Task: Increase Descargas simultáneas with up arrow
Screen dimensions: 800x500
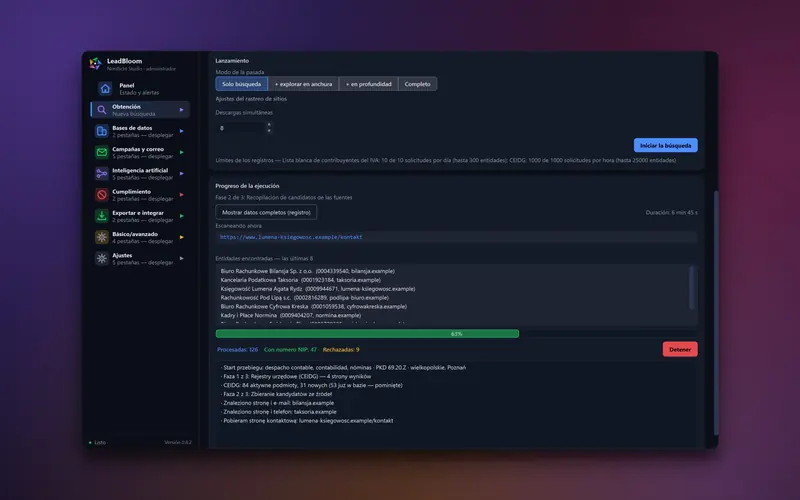Action: pyautogui.click(x=269, y=124)
